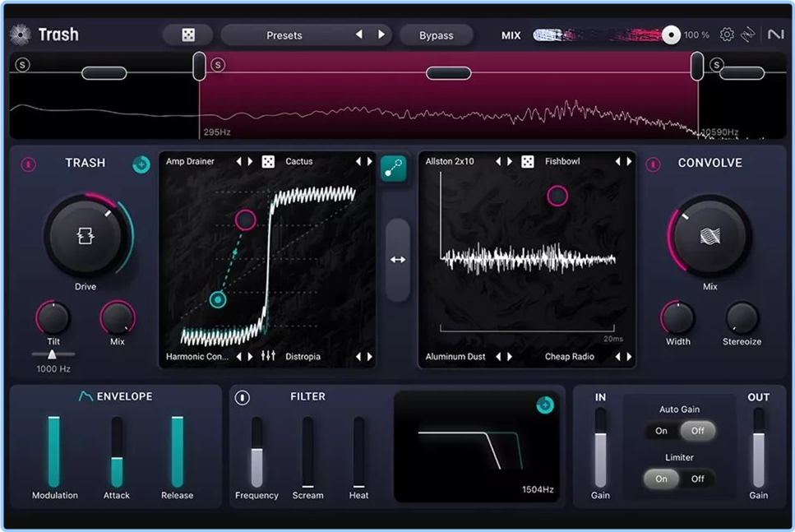Select next Amp Drainer distortion type
The width and height of the screenshot is (795, 532).
(x=250, y=161)
